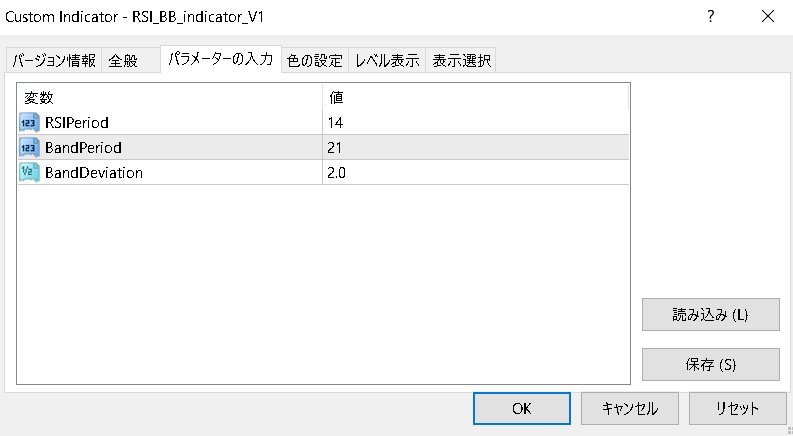
Task: Select the パラメーターの入力 tab
Action: 220,60
